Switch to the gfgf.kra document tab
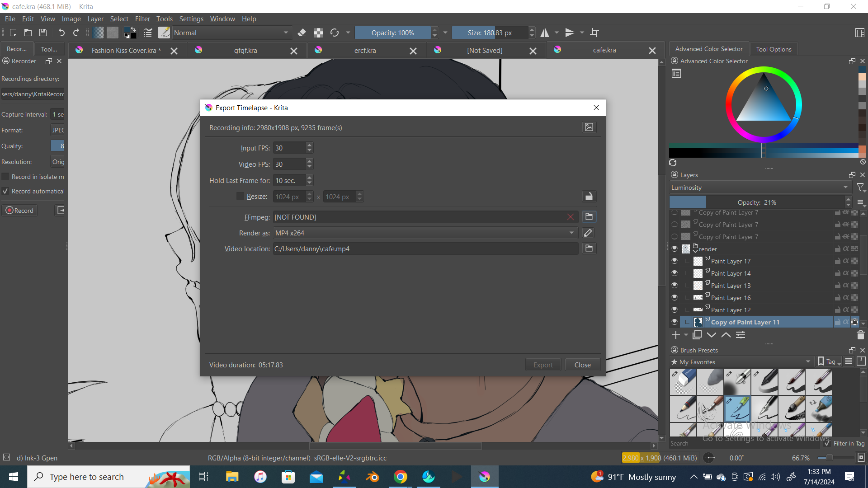868x488 pixels. (x=245, y=51)
